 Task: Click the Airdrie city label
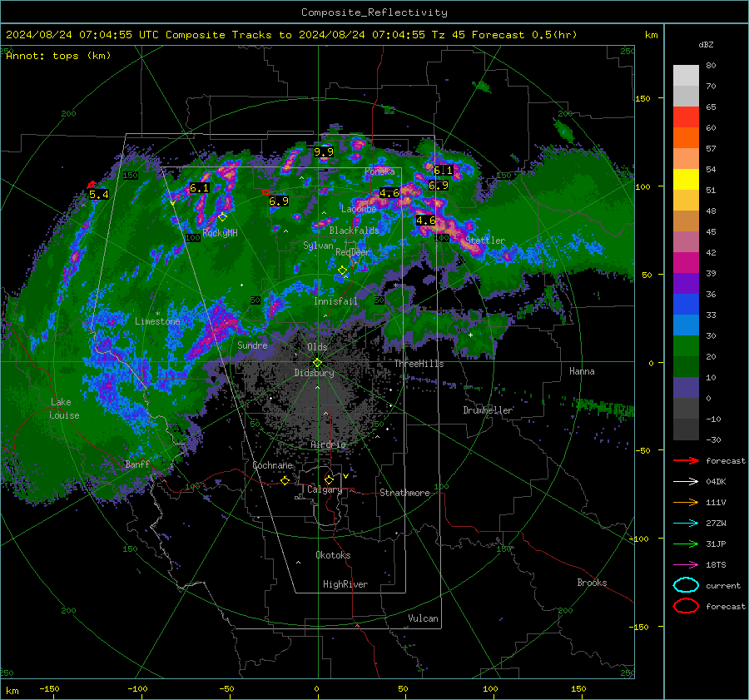click(x=328, y=444)
